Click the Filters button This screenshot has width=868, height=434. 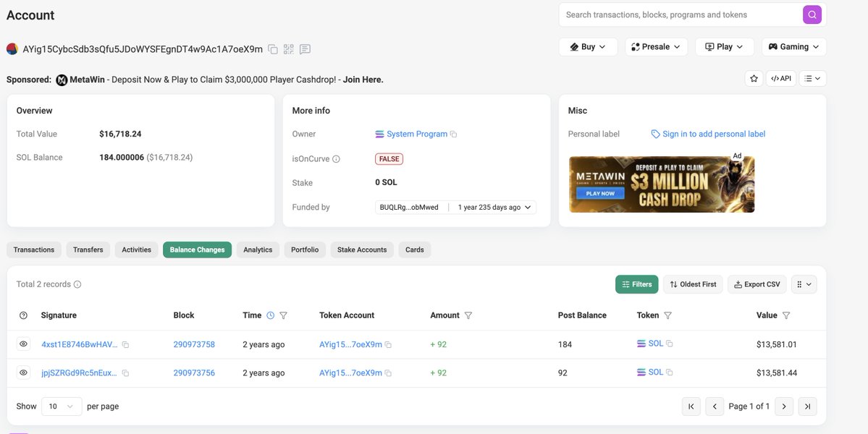[636, 284]
